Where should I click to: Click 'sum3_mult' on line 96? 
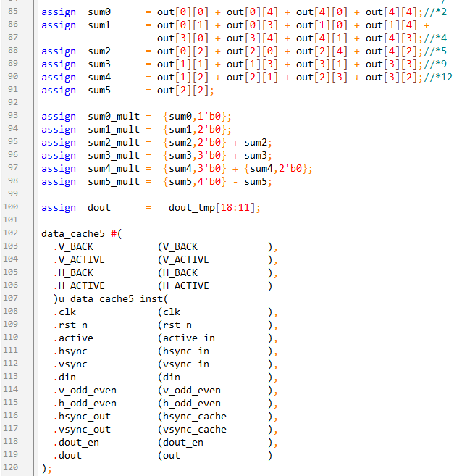tap(114, 156)
